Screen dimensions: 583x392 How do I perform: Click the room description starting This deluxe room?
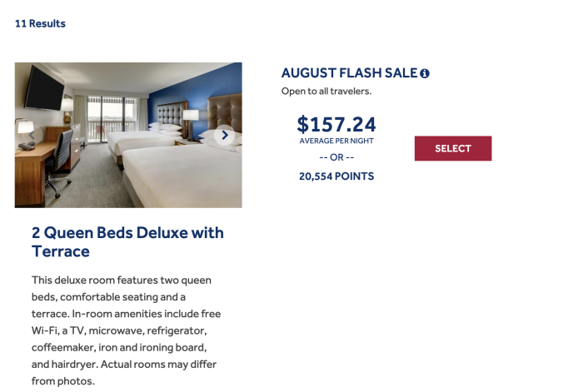pos(127,330)
